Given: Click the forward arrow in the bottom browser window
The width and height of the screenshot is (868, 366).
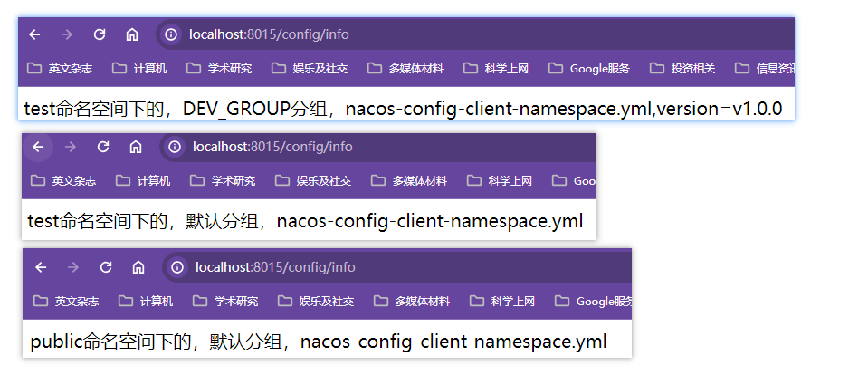Looking at the screenshot, I should click(73, 267).
